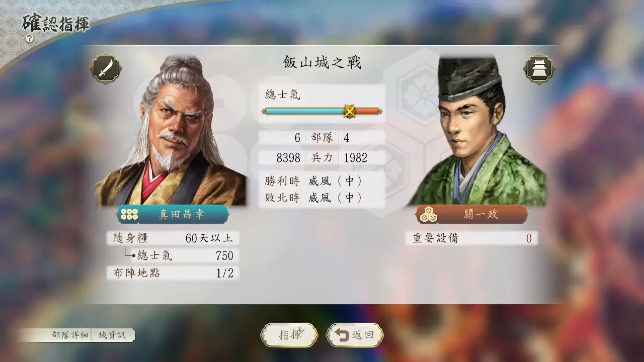
Task: Click the crossed swords morale marker
Action: (349, 111)
